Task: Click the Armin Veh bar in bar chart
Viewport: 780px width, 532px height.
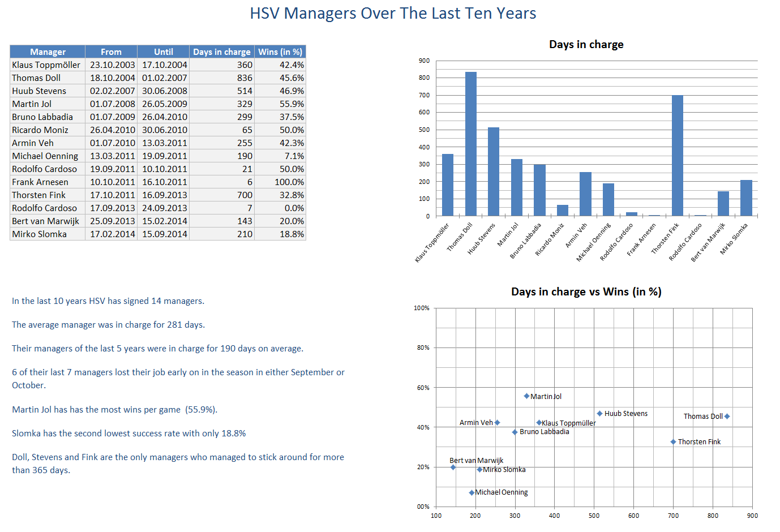Action: [585, 194]
